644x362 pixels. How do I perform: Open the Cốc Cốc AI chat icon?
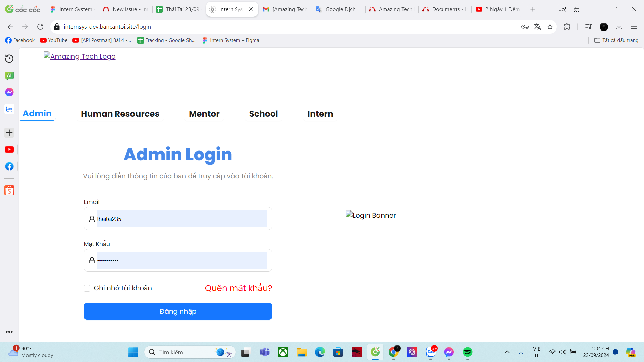pos(9,75)
